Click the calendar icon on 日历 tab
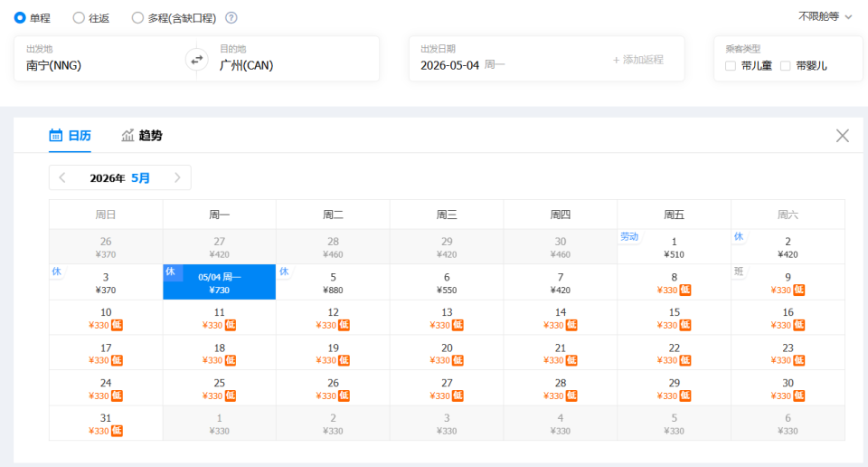Image resolution: width=868 pixels, height=467 pixels. [55, 135]
